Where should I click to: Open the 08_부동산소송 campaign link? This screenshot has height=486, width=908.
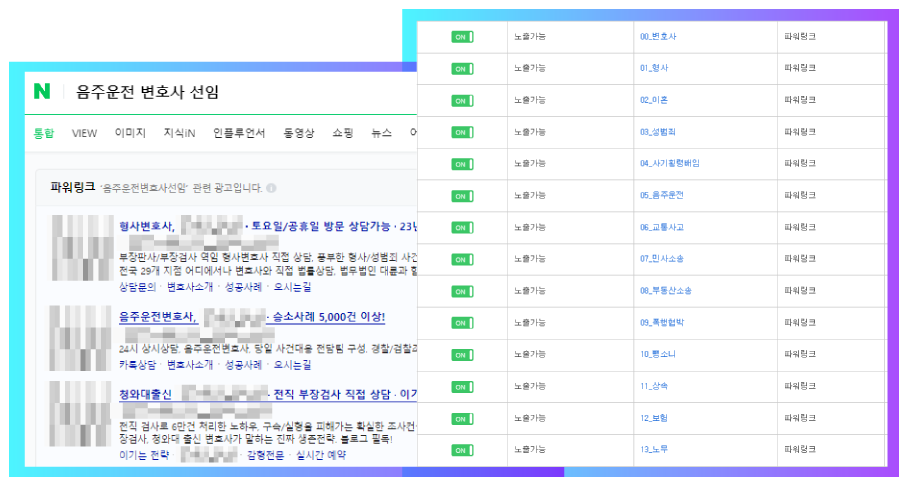665,290
